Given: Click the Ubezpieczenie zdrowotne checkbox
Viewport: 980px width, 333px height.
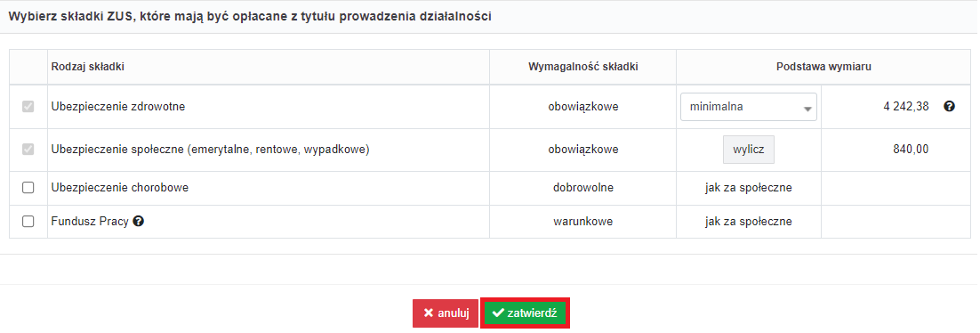Looking at the screenshot, I should (28, 107).
